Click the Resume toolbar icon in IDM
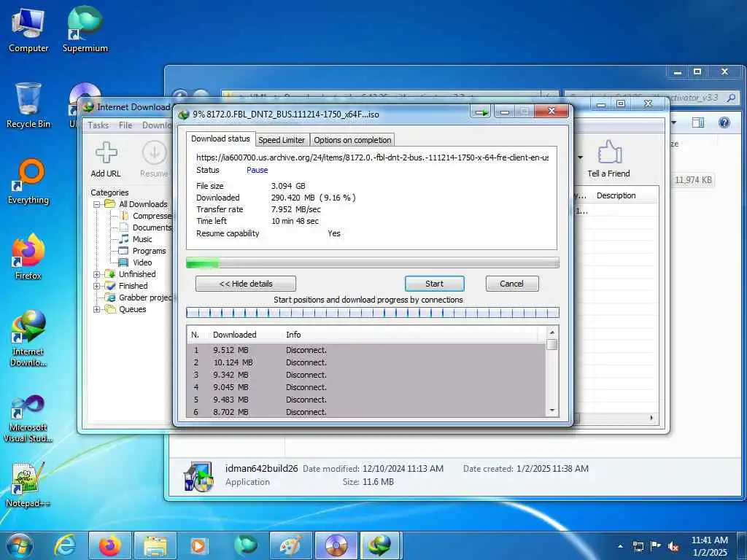The image size is (747, 560). coord(155,159)
